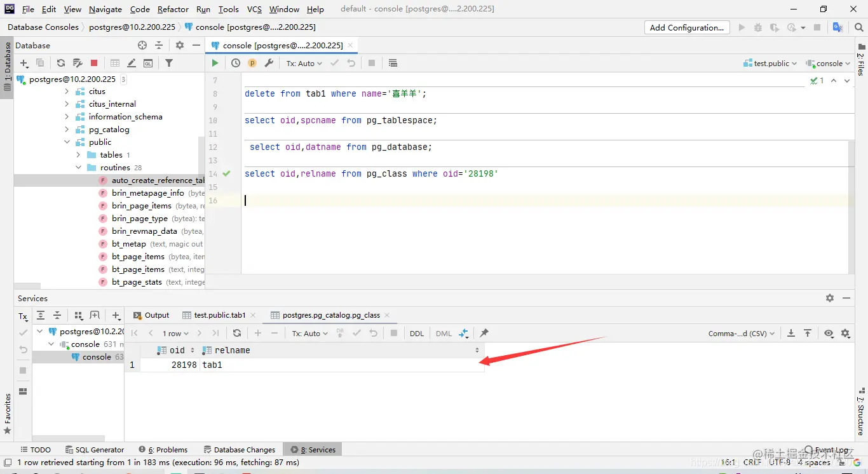The height and width of the screenshot is (474, 868).
Task: Toggle 2: Files side tab
Action: pyautogui.click(x=861, y=60)
